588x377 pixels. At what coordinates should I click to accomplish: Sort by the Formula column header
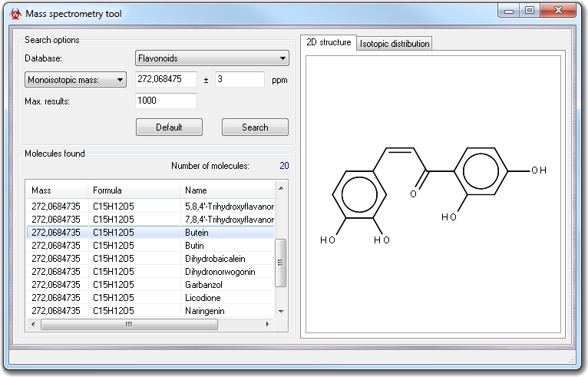pyautogui.click(x=134, y=190)
